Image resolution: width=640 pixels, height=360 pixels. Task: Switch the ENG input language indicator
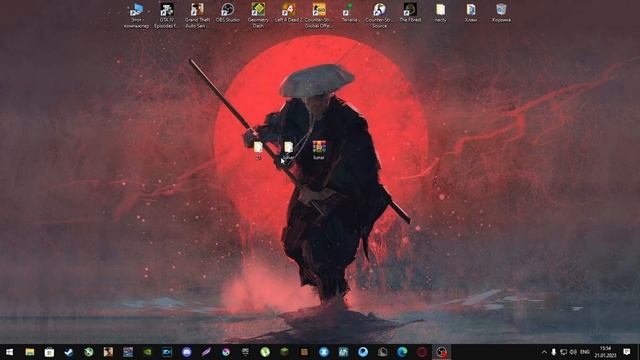click(585, 352)
